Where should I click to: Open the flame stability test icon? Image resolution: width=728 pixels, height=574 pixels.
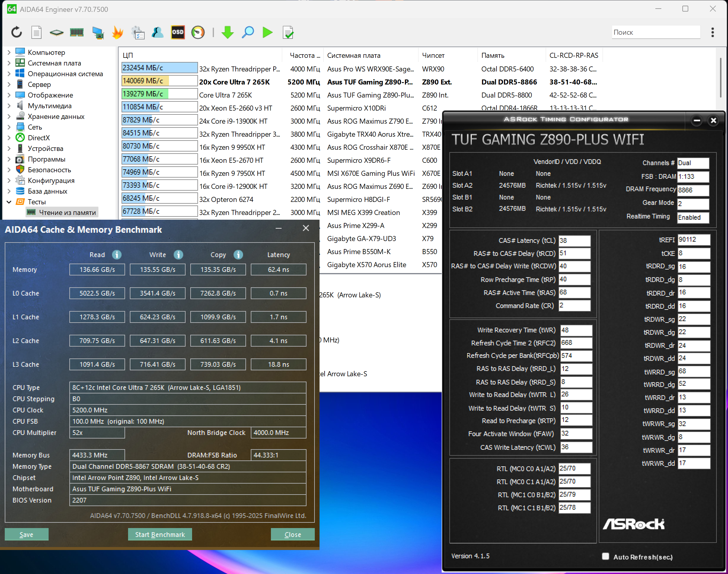click(118, 33)
